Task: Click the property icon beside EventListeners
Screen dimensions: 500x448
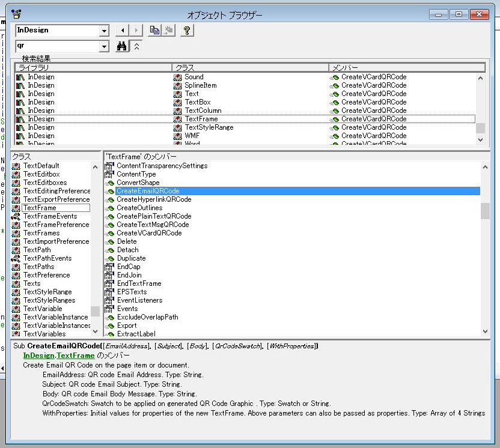Action: 109,300
